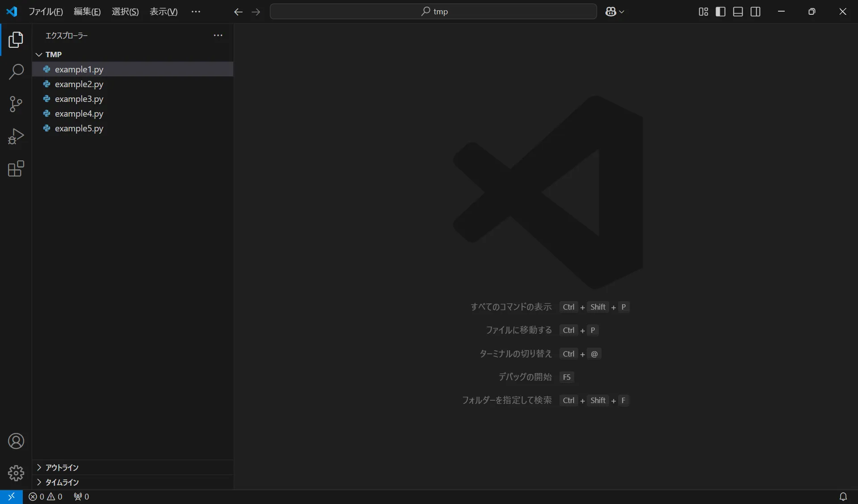Open the Customize Layout button
This screenshot has width=858, height=504.
[703, 12]
